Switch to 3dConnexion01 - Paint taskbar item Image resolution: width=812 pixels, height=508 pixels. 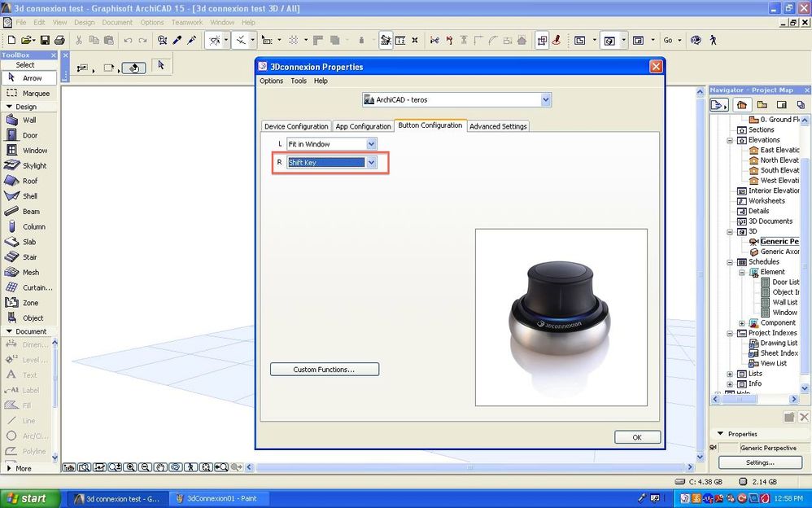coord(219,498)
